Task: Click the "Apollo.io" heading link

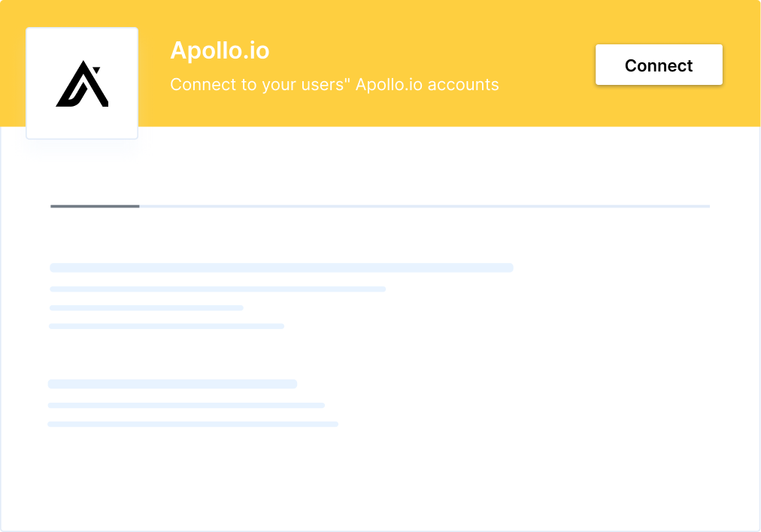Action: click(x=220, y=51)
